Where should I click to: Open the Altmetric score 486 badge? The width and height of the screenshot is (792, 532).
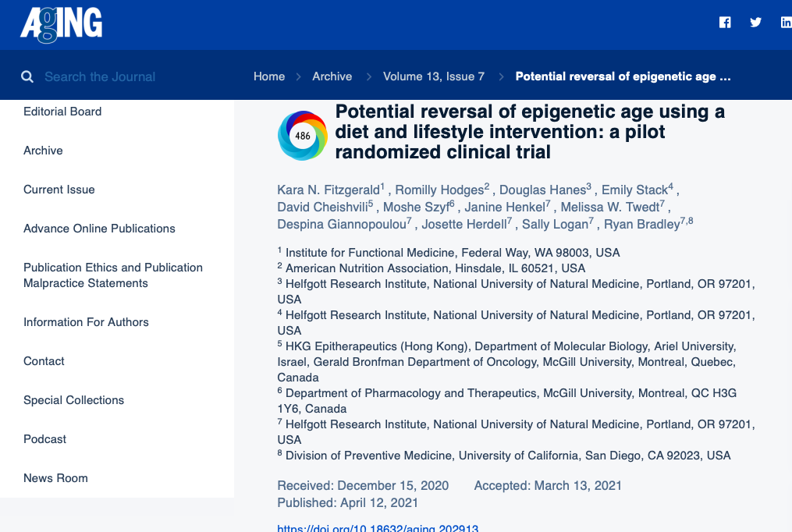[303, 136]
